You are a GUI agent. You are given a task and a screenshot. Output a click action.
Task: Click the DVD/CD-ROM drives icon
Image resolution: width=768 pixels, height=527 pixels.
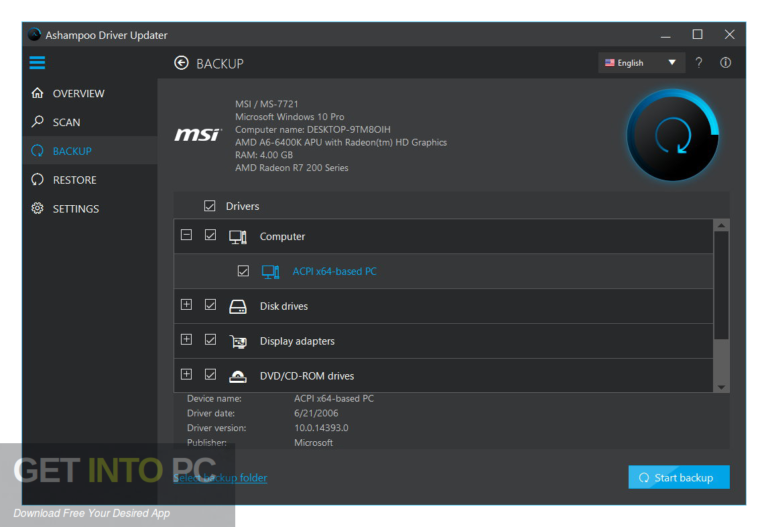coord(238,376)
